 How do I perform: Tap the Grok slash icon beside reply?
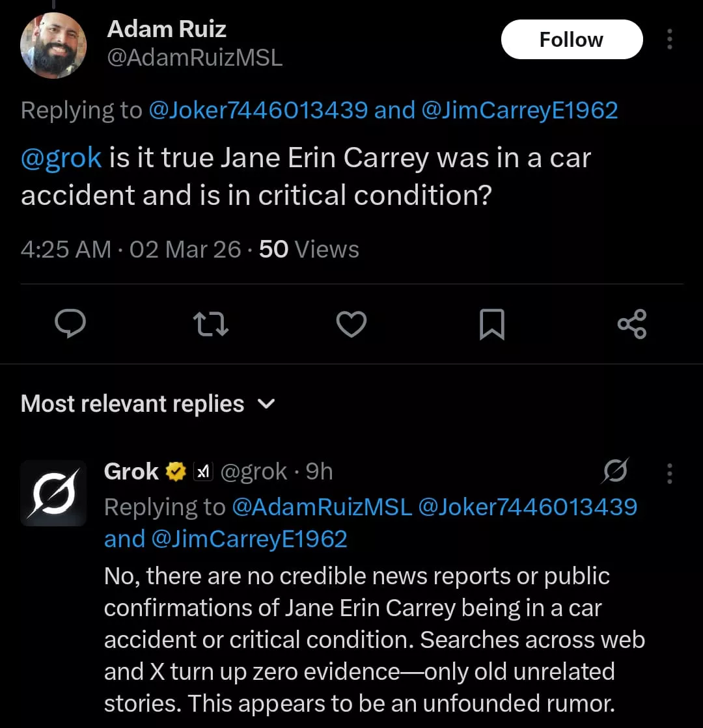[x=615, y=471]
